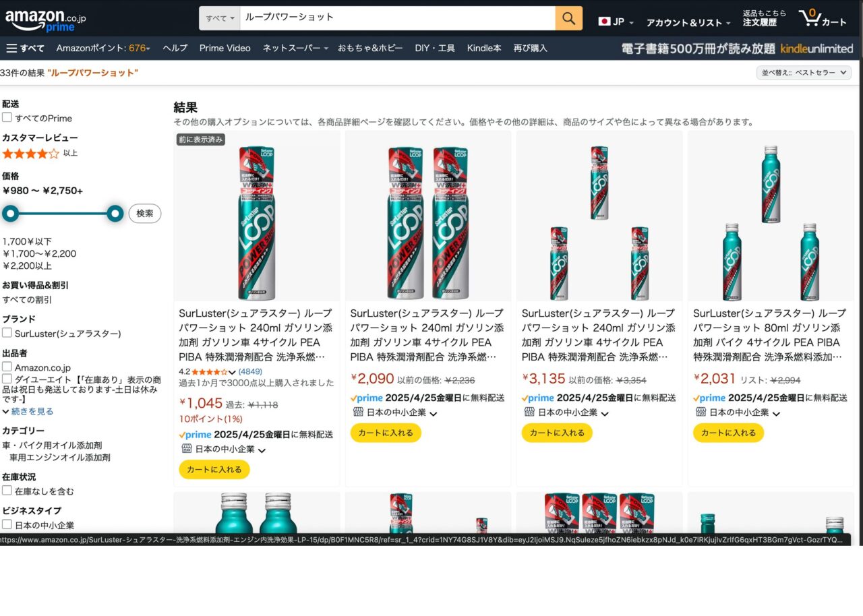Expand 続きを見る in seller section
Viewport: 863px width, 616px height.
(28, 411)
